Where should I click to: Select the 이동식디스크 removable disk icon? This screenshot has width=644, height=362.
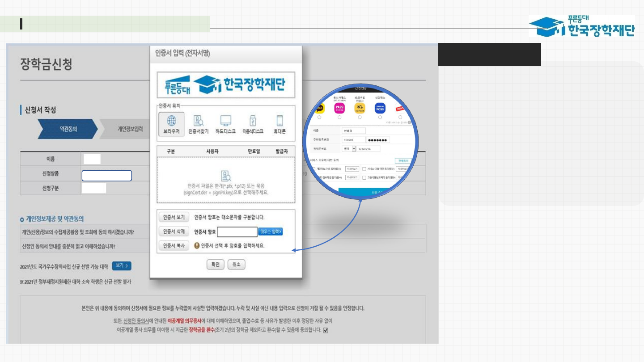tap(253, 124)
